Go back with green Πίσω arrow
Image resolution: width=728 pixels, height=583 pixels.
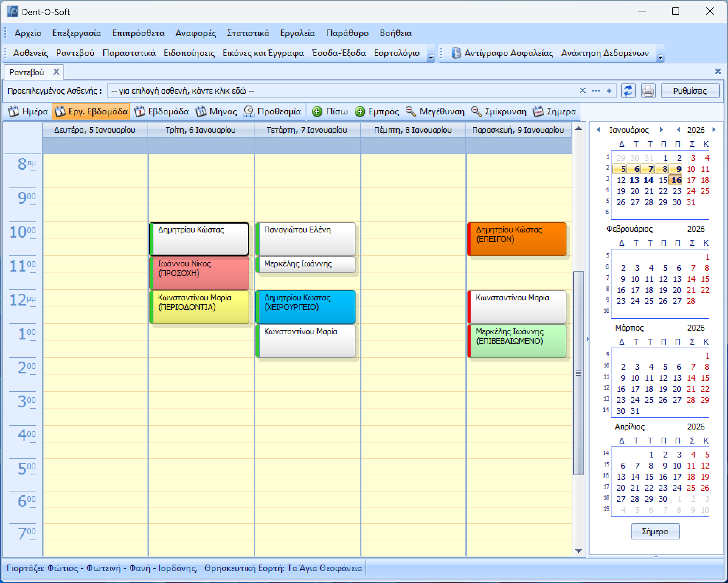pos(317,111)
